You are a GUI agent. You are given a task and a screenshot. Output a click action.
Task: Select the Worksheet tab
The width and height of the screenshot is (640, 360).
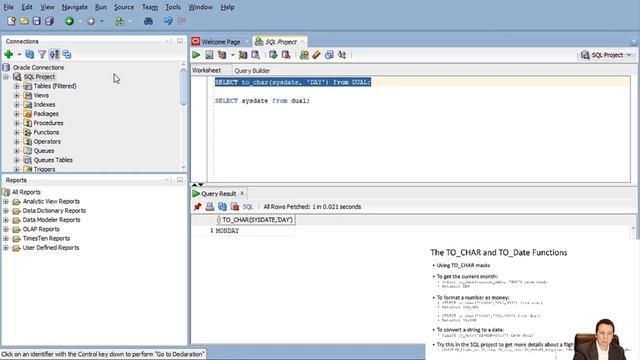(x=206, y=70)
